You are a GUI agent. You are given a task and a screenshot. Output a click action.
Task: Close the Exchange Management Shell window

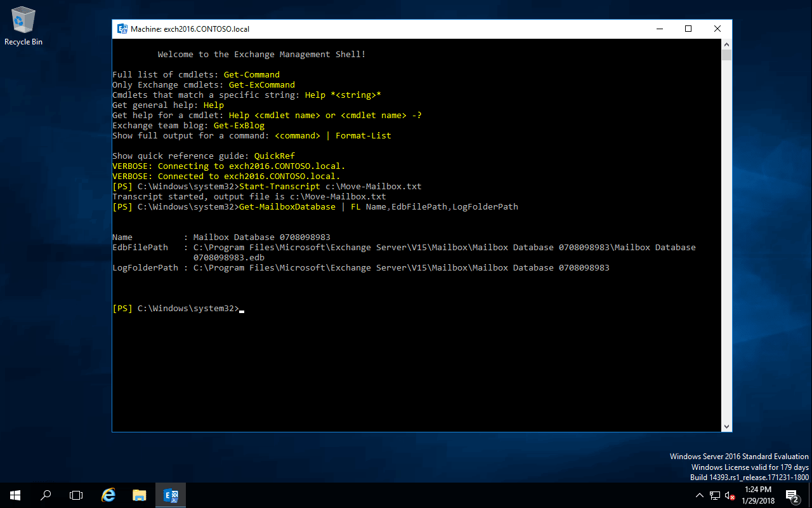[x=717, y=29]
